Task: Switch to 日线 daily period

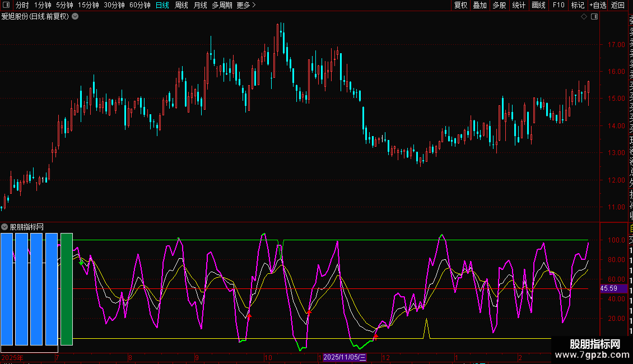Action: (162, 5)
